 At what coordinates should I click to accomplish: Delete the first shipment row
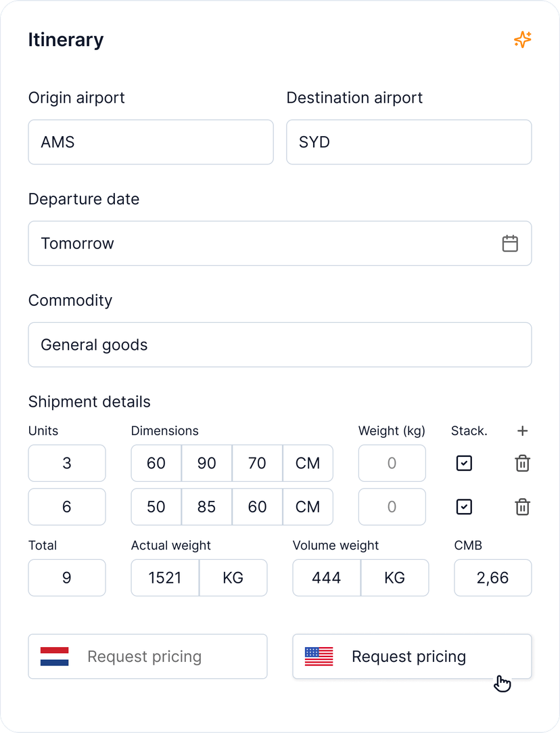coord(522,464)
